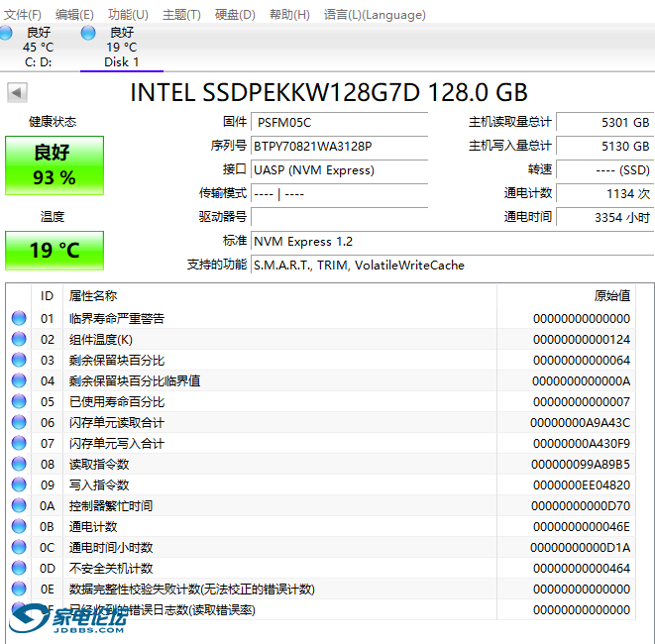Viewport: 655px width, 644px height.
Task: Click the status orb for attribute 0A
Action: (x=19, y=505)
